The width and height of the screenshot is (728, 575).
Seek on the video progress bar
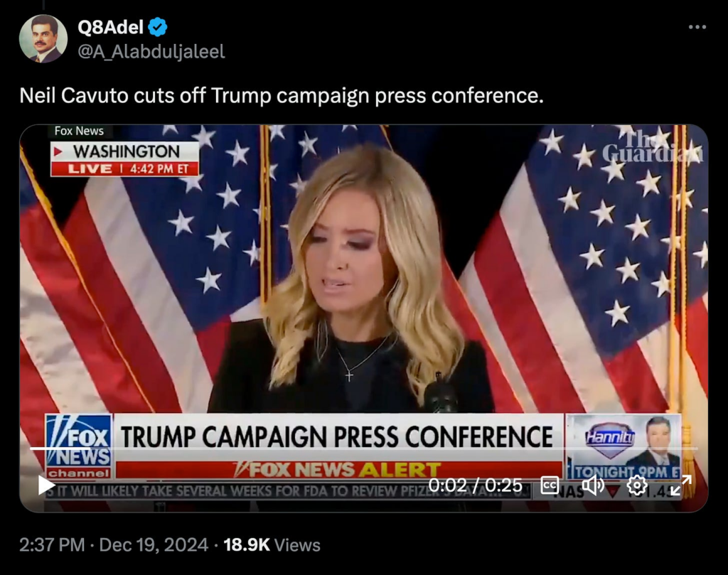363,448
